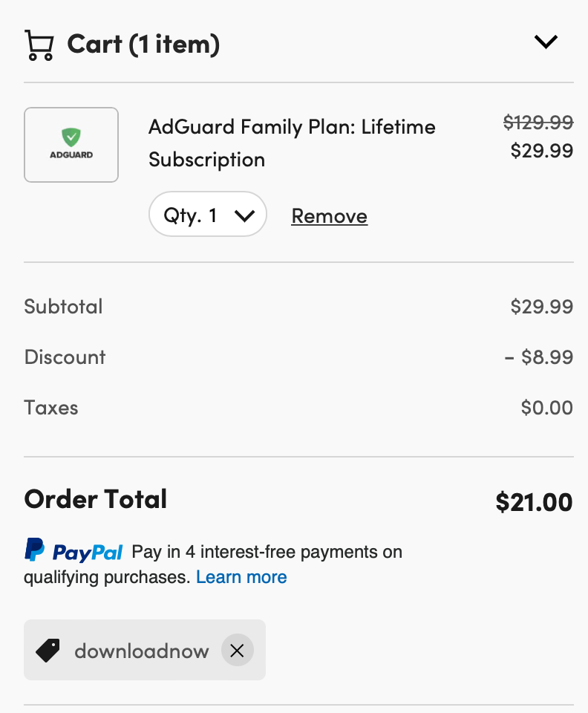The width and height of the screenshot is (588, 713).
Task: Open PayPal Learn more link
Action: 241,577
